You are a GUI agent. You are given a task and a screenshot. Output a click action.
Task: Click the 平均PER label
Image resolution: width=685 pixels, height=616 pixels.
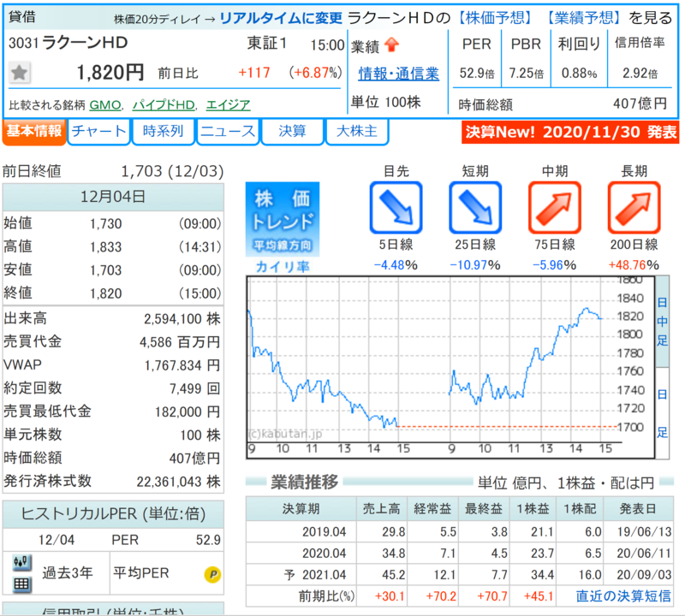(140, 573)
